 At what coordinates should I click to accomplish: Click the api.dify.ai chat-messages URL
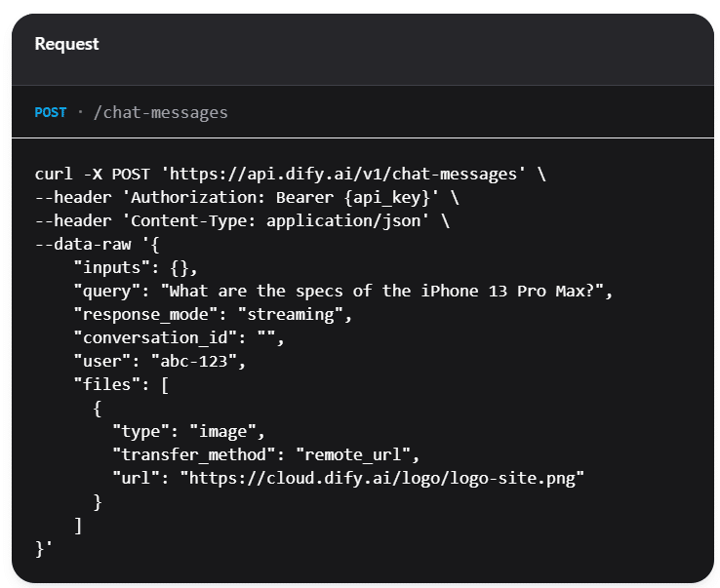(x=343, y=174)
